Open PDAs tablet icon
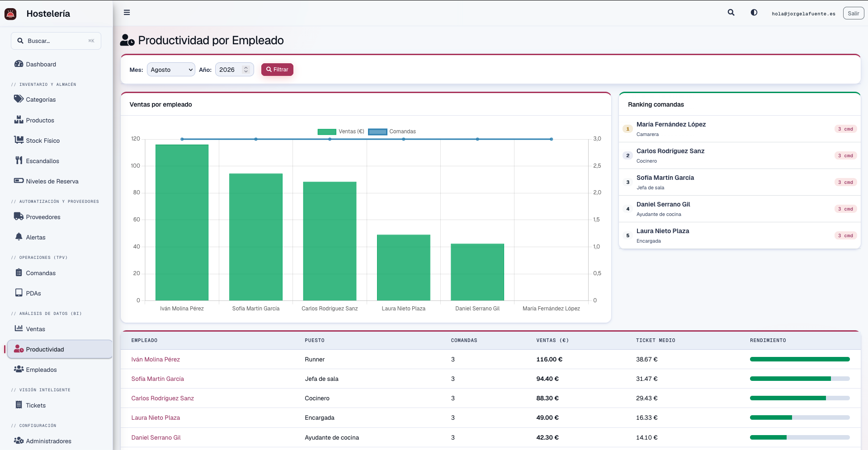868x450 pixels. (19, 293)
